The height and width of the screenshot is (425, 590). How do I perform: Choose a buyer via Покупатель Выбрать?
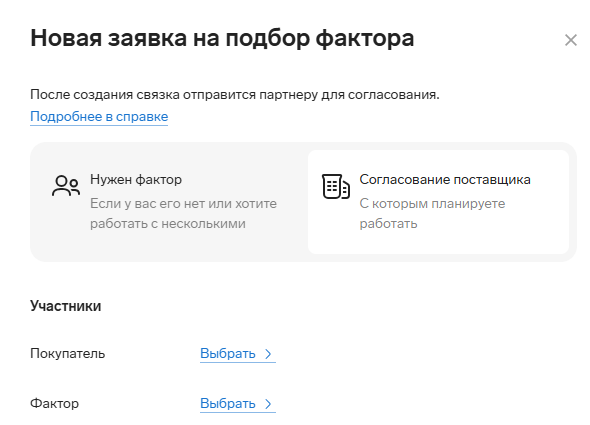point(237,354)
